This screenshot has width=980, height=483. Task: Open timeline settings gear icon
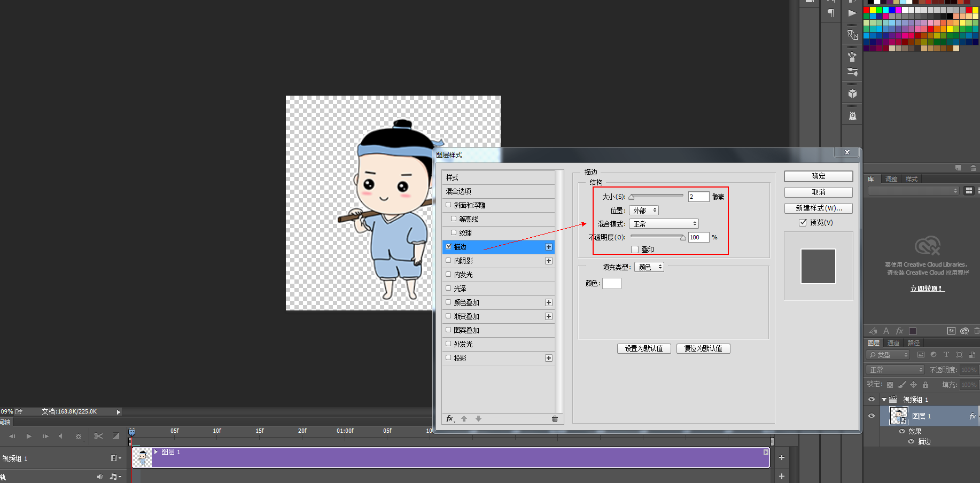[79, 437]
